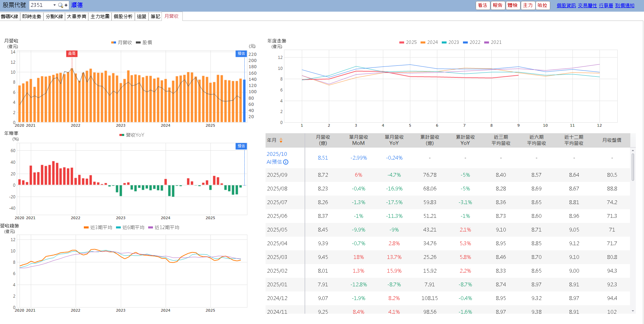This screenshot has width=644, height=324.
Task: Open the 主力地圖 tab
Action: (x=100, y=16)
